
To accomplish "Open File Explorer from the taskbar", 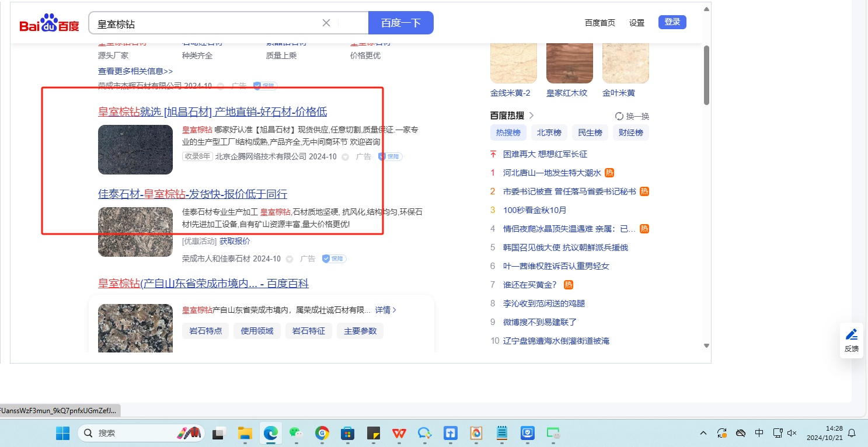I will [245, 433].
